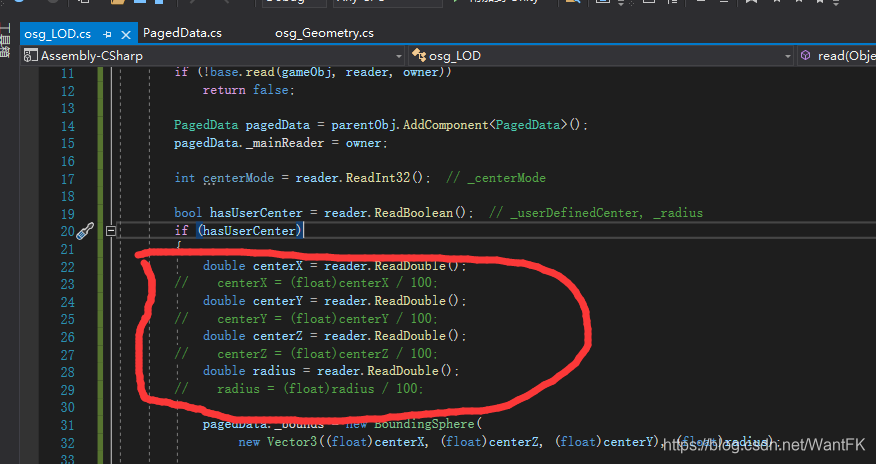Pin the osg_LOD.cs tab
The image size is (876, 464).
(x=107, y=35)
